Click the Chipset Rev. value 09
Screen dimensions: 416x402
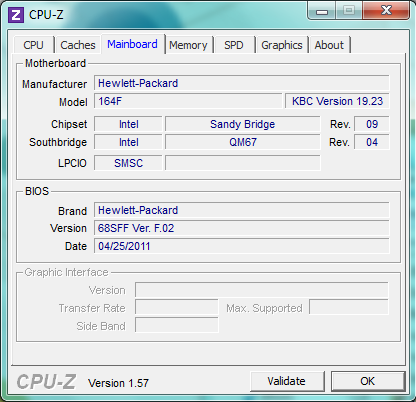click(x=372, y=124)
